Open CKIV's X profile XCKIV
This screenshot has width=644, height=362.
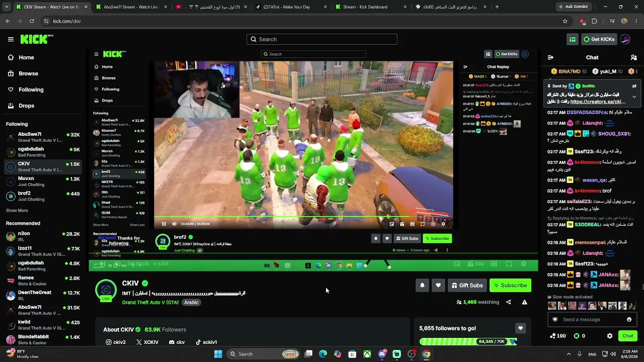(147, 342)
